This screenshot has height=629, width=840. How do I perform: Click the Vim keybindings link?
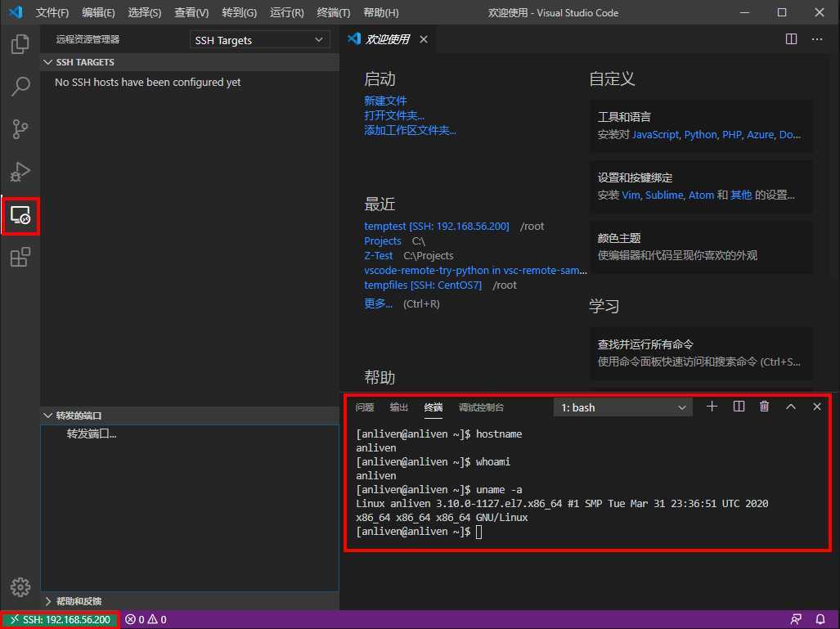631,195
